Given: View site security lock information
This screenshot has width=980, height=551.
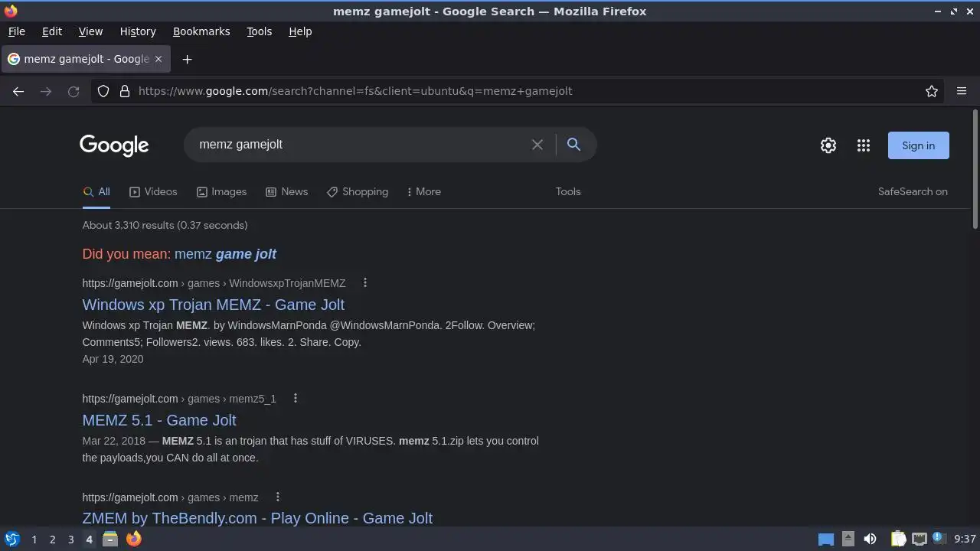Looking at the screenshot, I should (125, 91).
